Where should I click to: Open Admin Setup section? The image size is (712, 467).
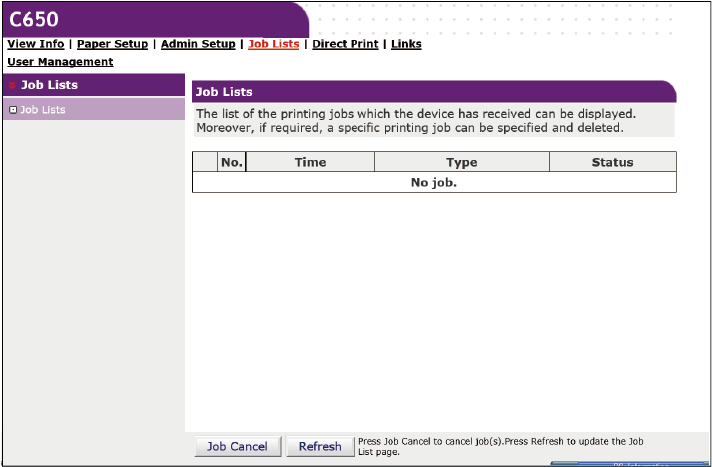[x=198, y=44]
